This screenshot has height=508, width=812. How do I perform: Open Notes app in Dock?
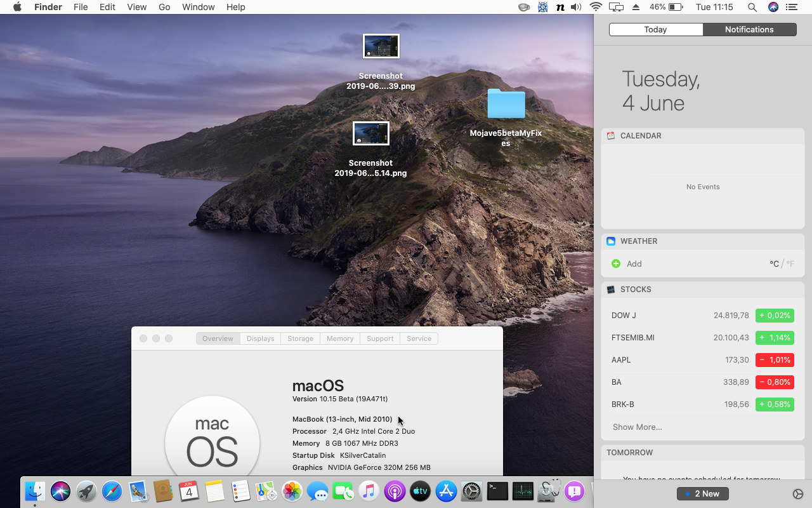(215, 491)
